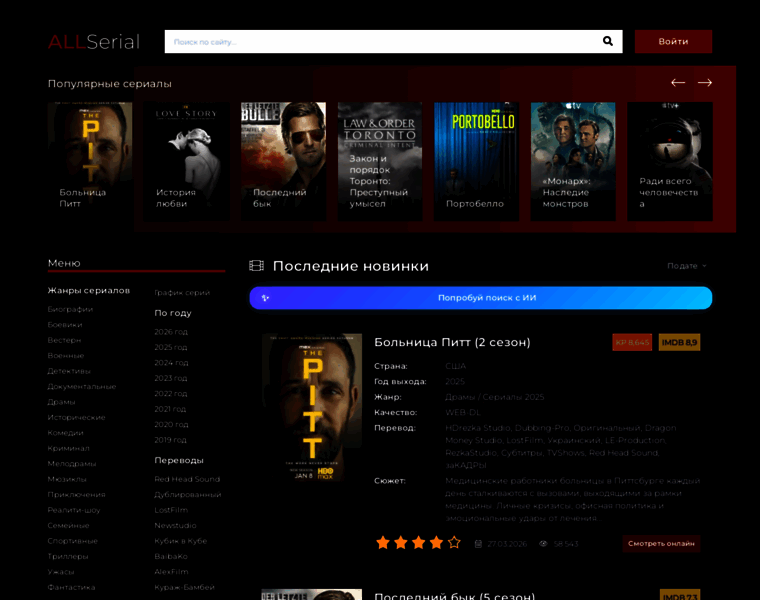This screenshot has height=600, width=760.
Task: Click the AllSerial logo
Action: (94, 41)
